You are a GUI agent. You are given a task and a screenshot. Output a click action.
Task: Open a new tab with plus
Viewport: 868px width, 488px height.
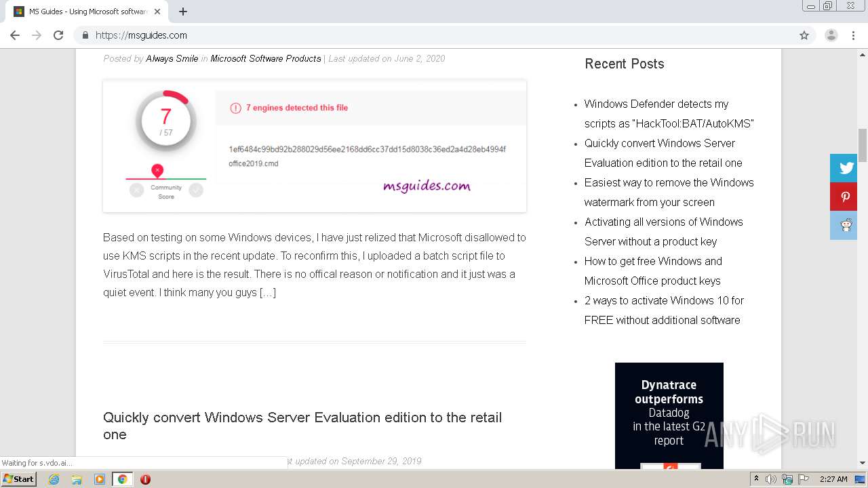(x=183, y=12)
